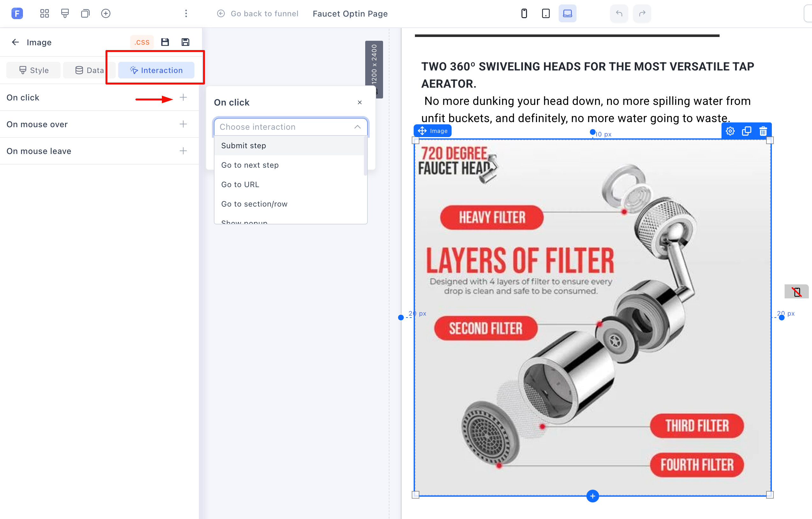The width and height of the screenshot is (812, 519).
Task: Switch to the Style tab
Action: 33,70
